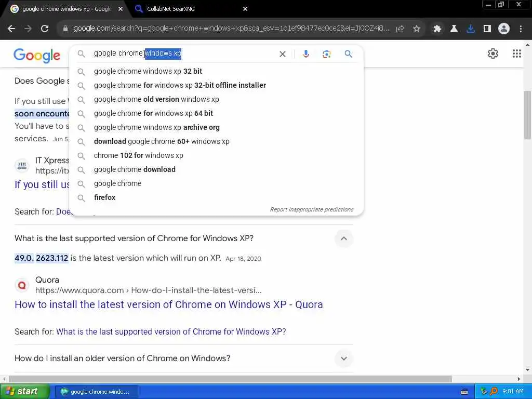Image resolution: width=532 pixels, height=399 pixels.
Task: Reload the page with the refresh icon
Action: 45,29
